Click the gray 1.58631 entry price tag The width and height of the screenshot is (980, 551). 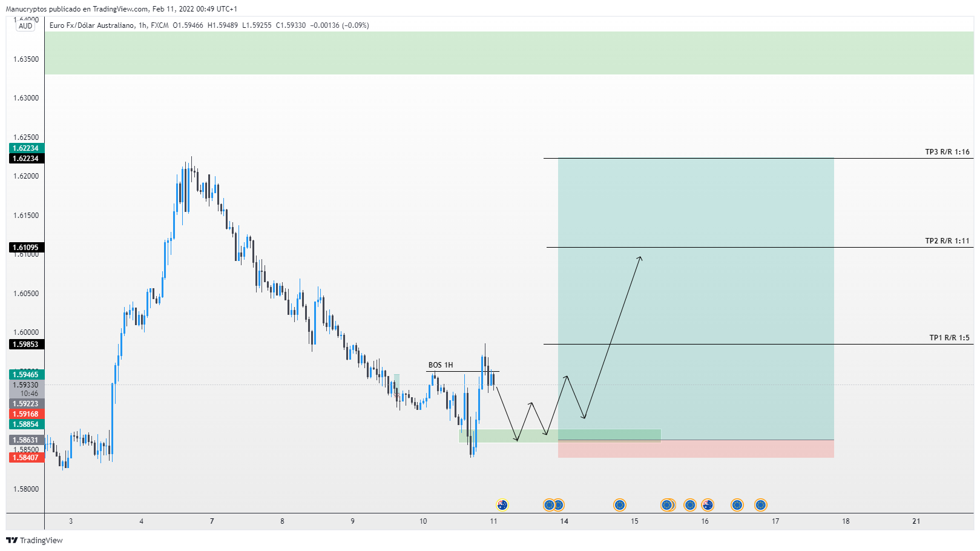(x=25, y=440)
